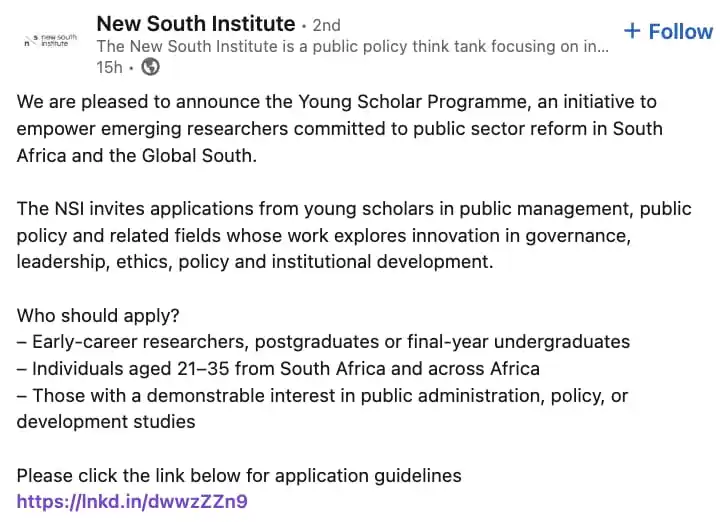Click the plus icon beside Follow
The image size is (722, 522).
click(x=632, y=31)
